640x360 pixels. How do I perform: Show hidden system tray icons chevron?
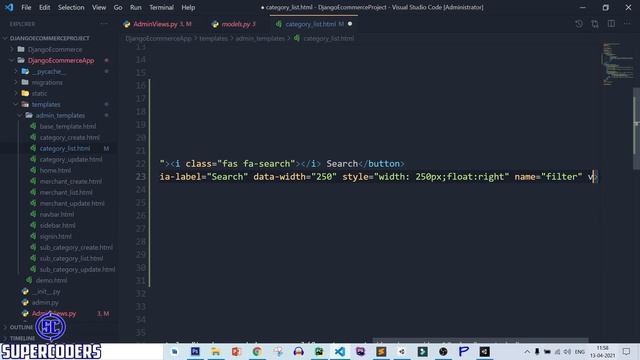pyautogui.click(x=527, y=351)
